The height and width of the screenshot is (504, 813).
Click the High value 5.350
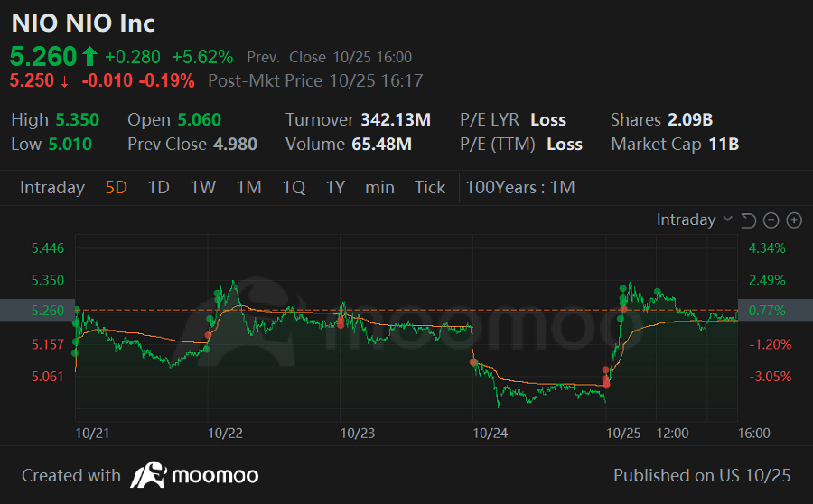[78, 120]
